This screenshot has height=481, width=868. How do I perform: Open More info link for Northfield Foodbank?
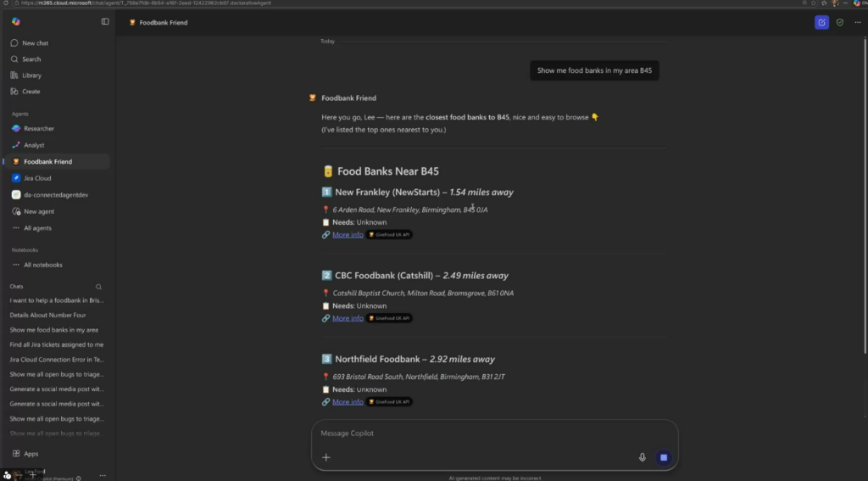348,402
